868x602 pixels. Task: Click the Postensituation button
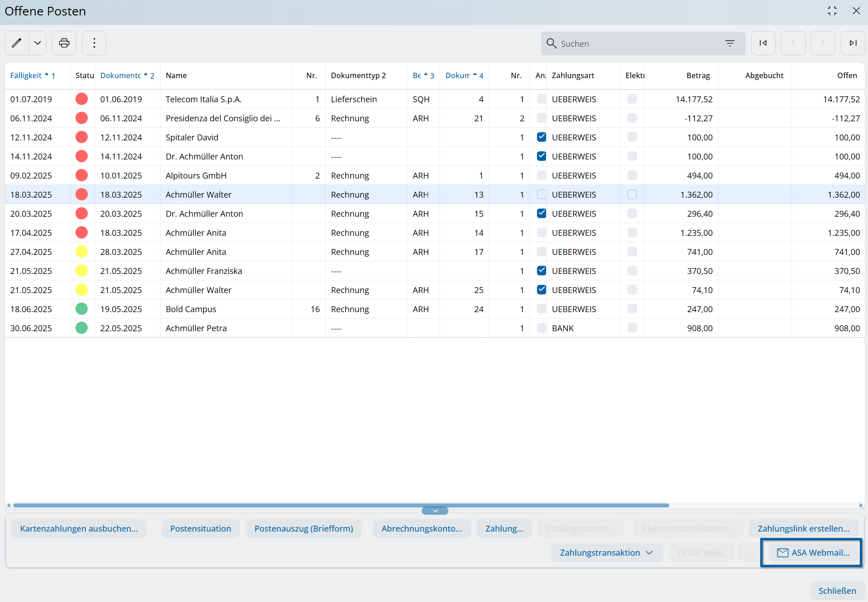click(x=201, y=528)
